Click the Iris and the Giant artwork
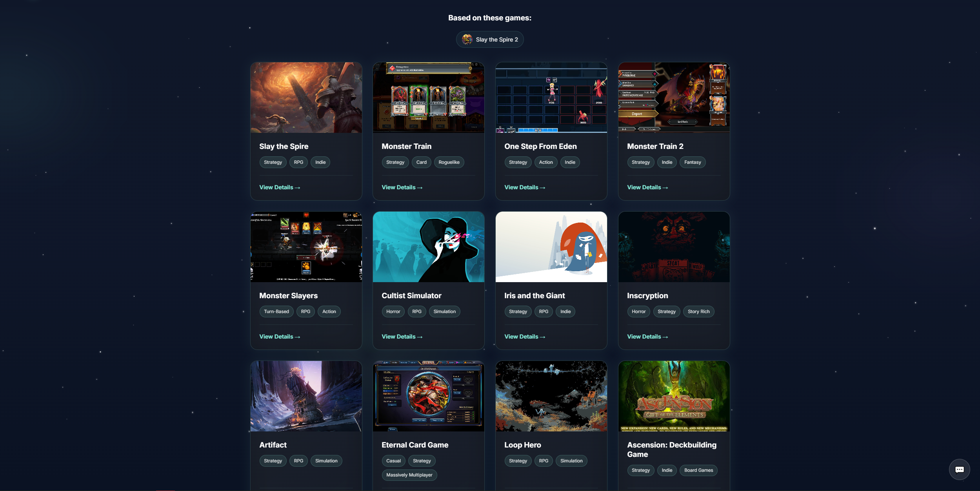980x491 pixels. 551,246
